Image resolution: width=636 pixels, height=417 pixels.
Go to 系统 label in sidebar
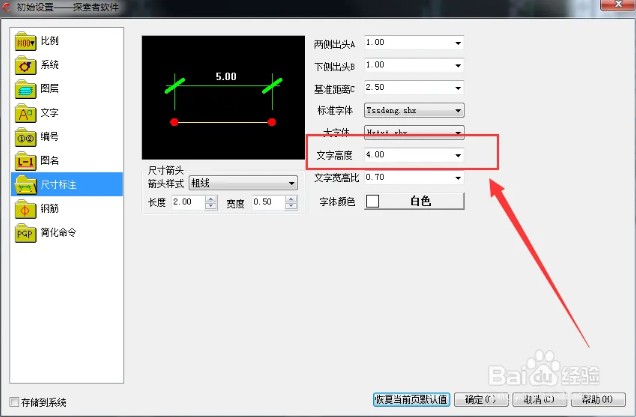tap(49, 65)
